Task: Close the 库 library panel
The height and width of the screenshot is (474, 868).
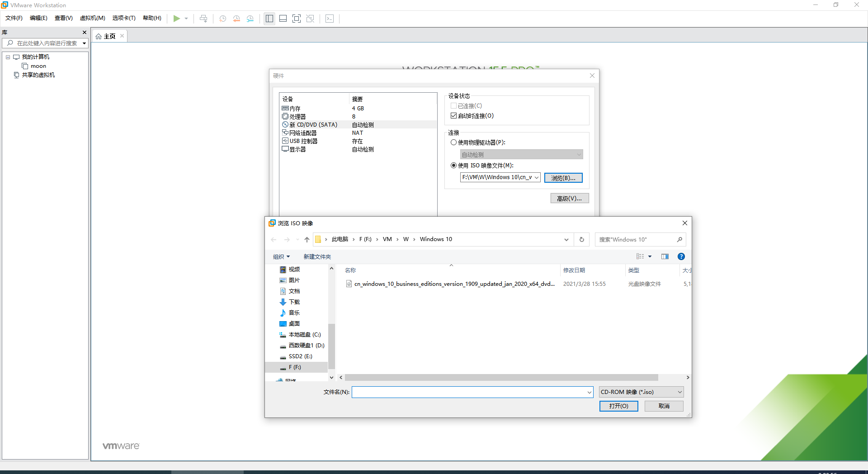Action: (84, 32)
